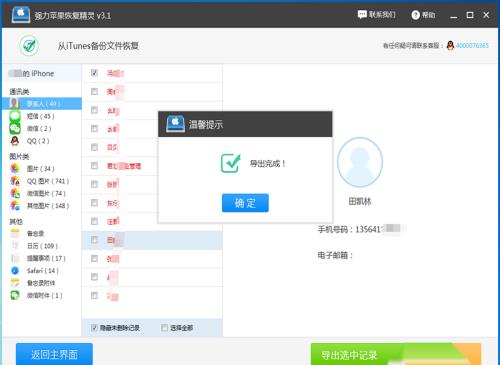Open customer service link 4000076365

[x=472, y=45]
